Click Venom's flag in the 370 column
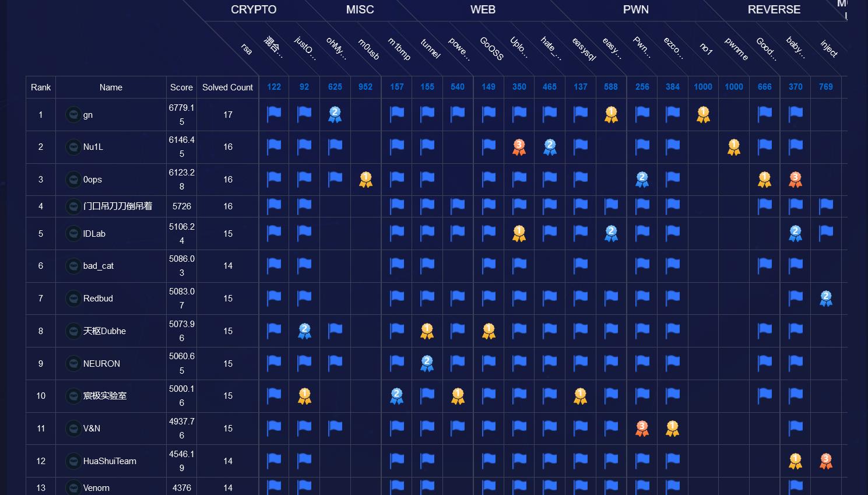 pyautogui.click(x=796, y=486)
